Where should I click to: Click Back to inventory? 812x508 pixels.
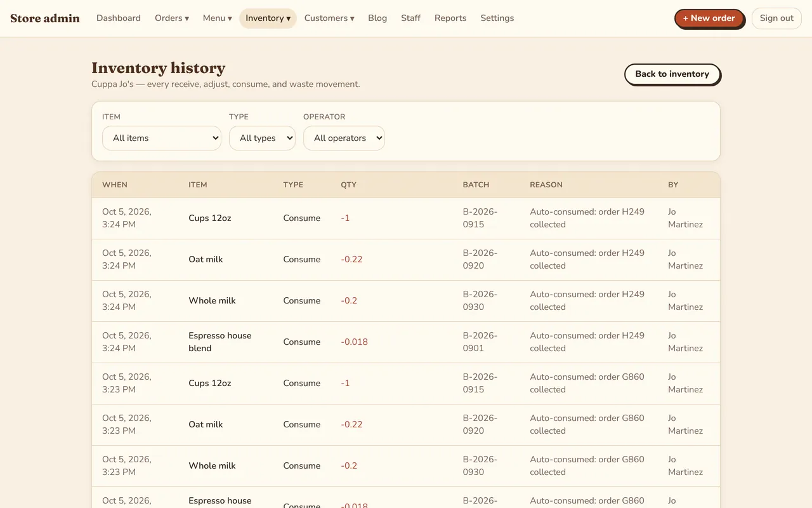672,74
